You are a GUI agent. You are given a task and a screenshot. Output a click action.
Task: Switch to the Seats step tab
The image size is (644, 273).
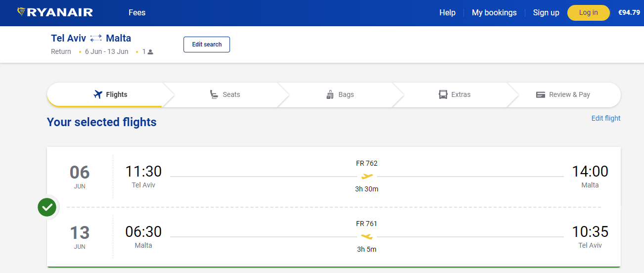click(225, 94)
